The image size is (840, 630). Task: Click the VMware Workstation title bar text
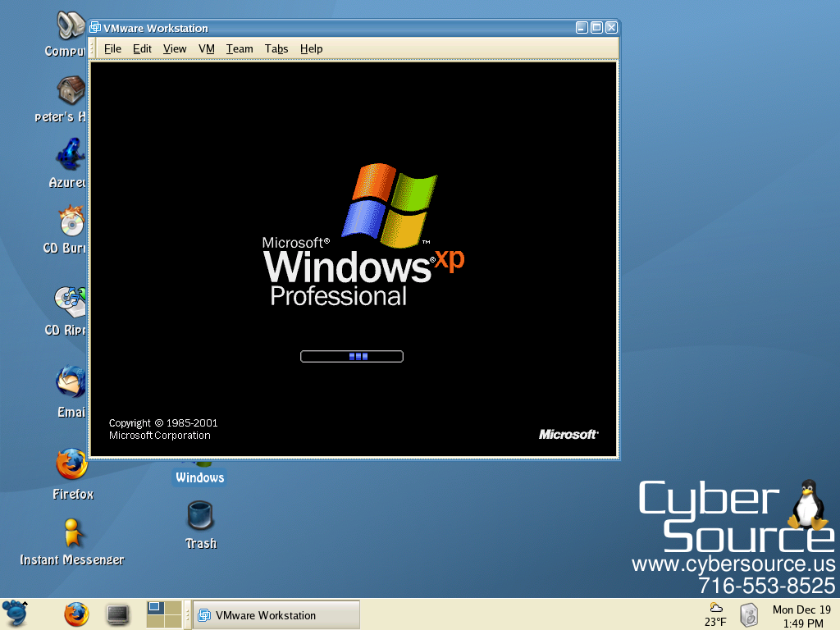pos(155,28)
